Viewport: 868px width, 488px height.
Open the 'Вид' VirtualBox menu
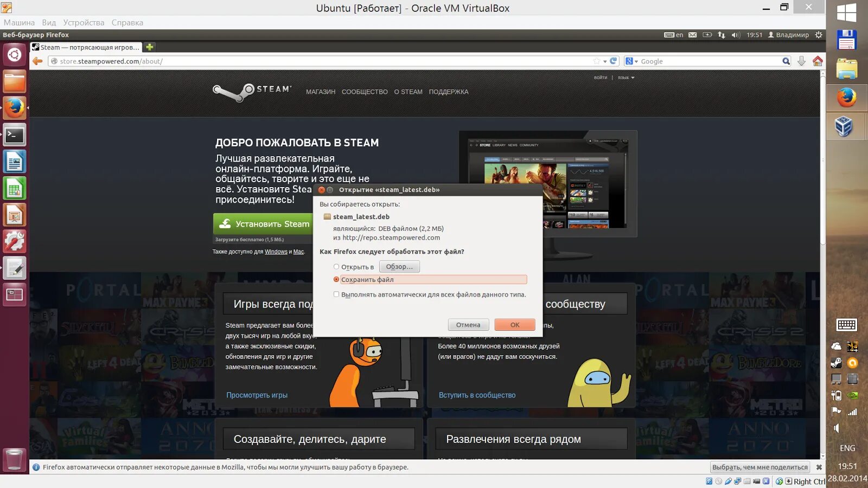[49, 23]
